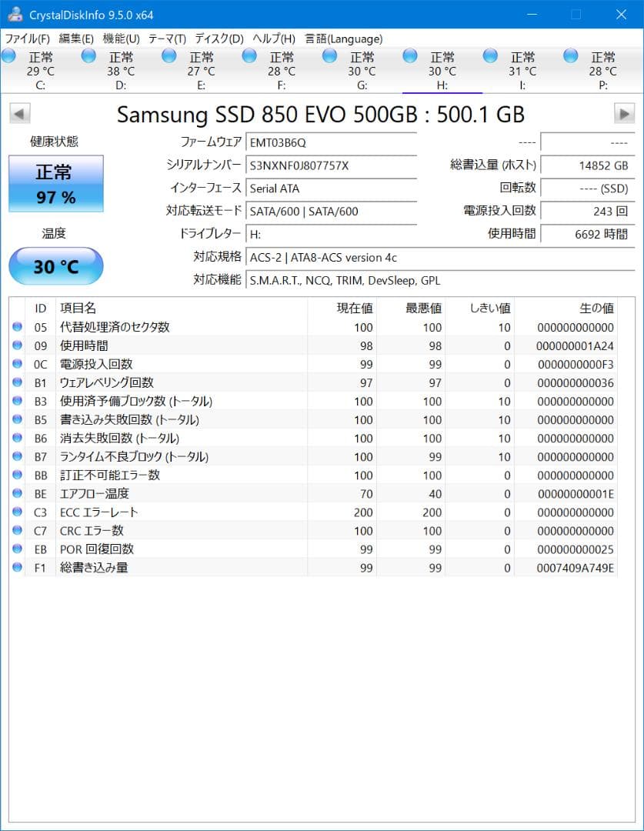Screen dimensions: 644x831
Task: Open the 言語(Language) menu
Action: (343, 38)
